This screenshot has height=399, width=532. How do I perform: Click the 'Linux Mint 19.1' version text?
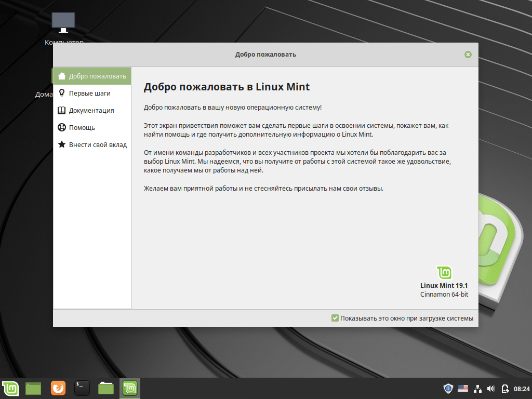444,285
